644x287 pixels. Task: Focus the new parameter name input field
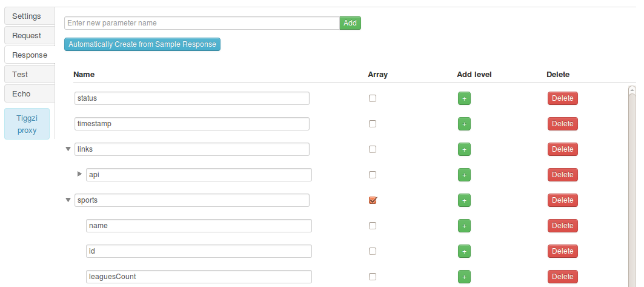tap(202, 23)
